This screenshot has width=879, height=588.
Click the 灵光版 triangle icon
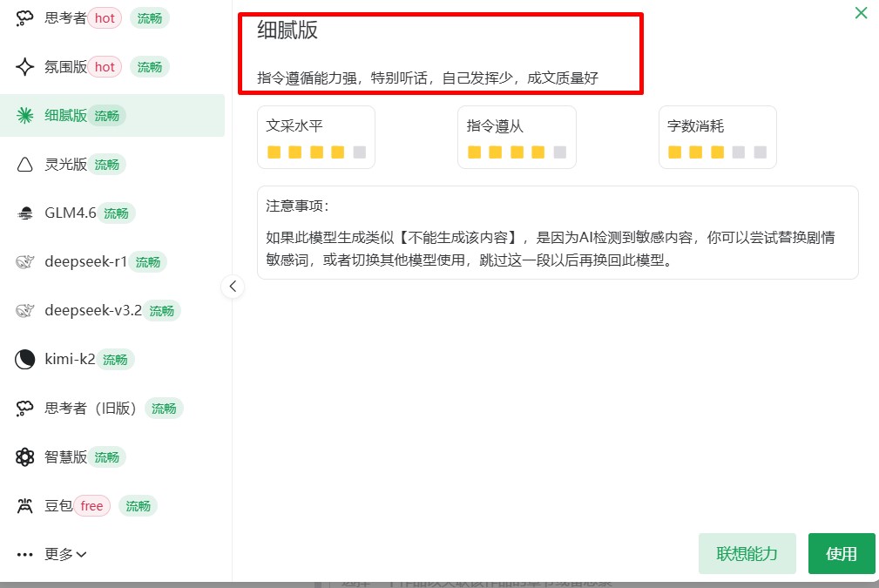[24, 164]
